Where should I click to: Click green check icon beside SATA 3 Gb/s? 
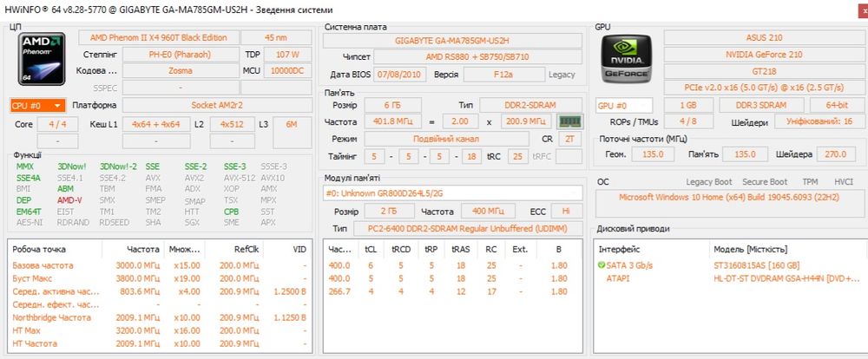[x=602, y=265]
